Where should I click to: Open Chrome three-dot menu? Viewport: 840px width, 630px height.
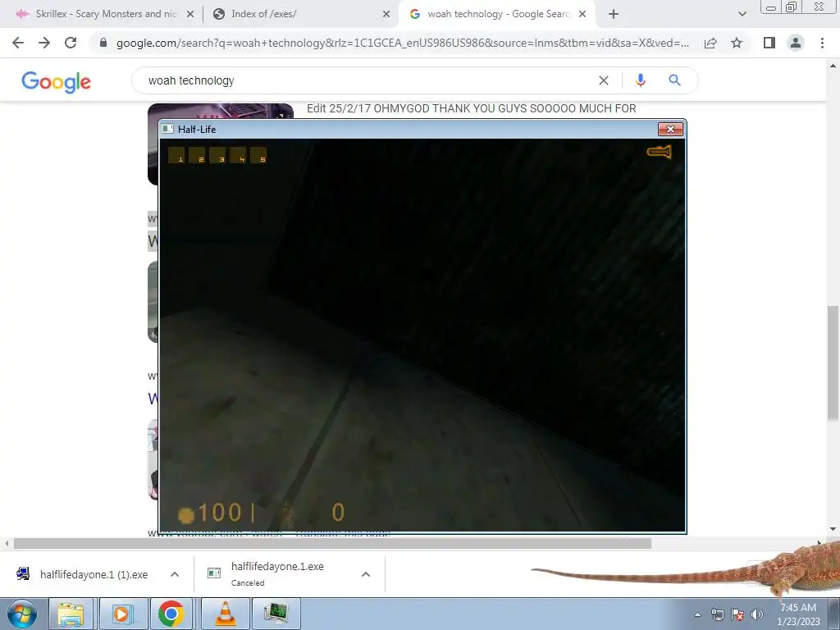[822, 43]
